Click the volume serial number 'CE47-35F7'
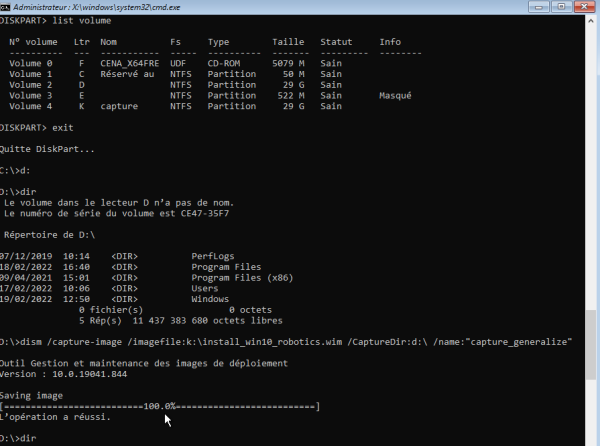The image size is (600, 446). pyautogui.click(x=205, y=213)
